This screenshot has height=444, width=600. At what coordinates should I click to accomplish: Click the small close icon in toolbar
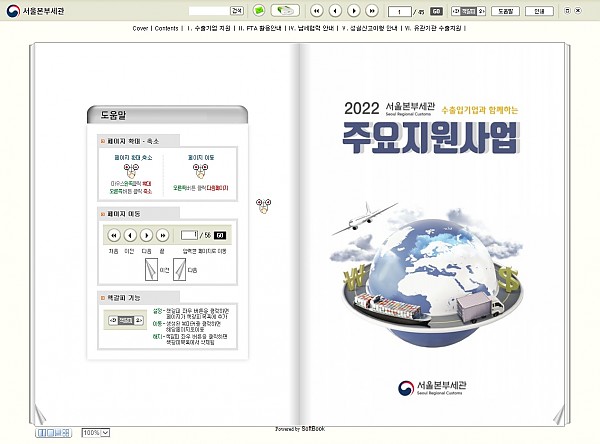point(578,11)
